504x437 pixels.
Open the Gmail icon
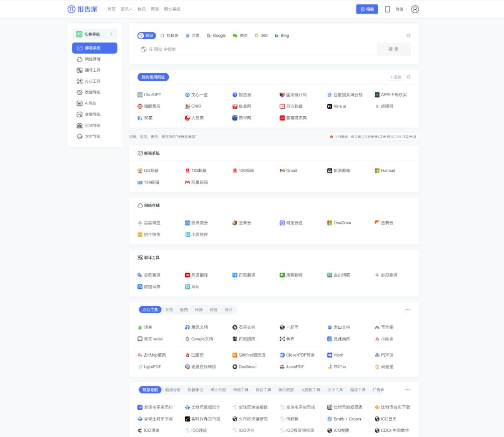point(282,171)
